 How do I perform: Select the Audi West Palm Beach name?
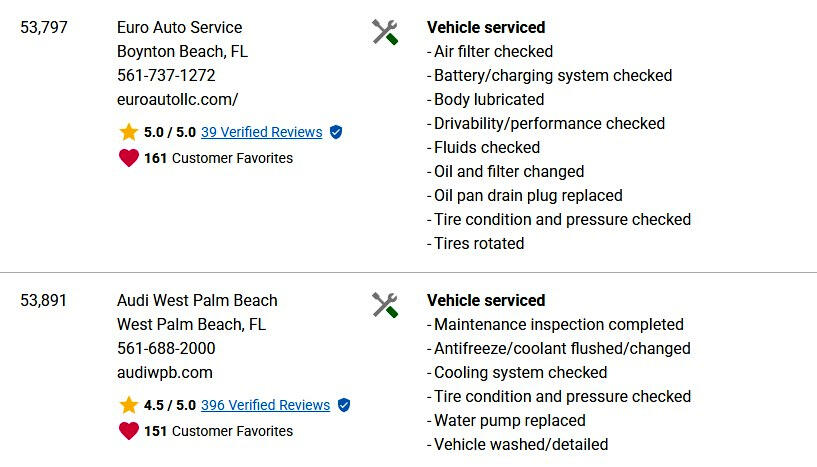197,301
